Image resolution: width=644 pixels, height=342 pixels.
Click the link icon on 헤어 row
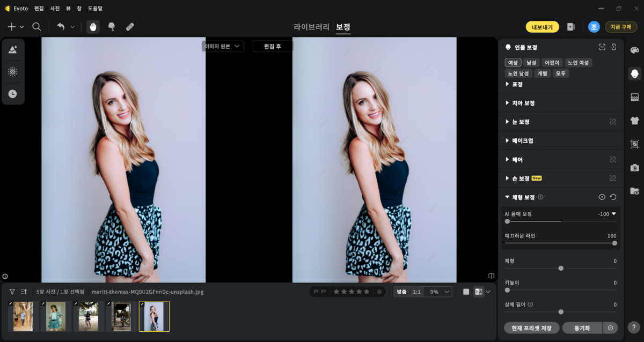coord(612,160)
